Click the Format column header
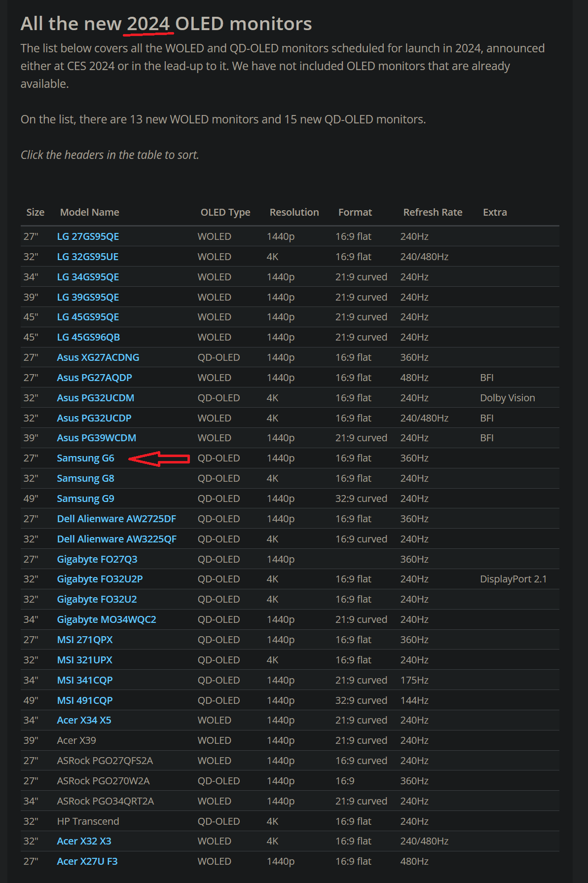This screenshot has width=588, height=883. click(x=355, y=212)
